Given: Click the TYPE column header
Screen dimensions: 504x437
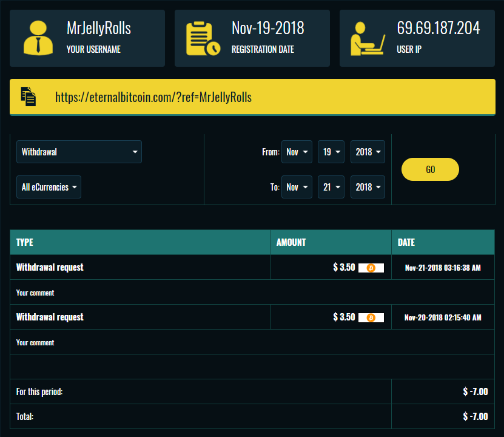Looking at the screenshot, I should pyautogui.click(x=25, y=242).
